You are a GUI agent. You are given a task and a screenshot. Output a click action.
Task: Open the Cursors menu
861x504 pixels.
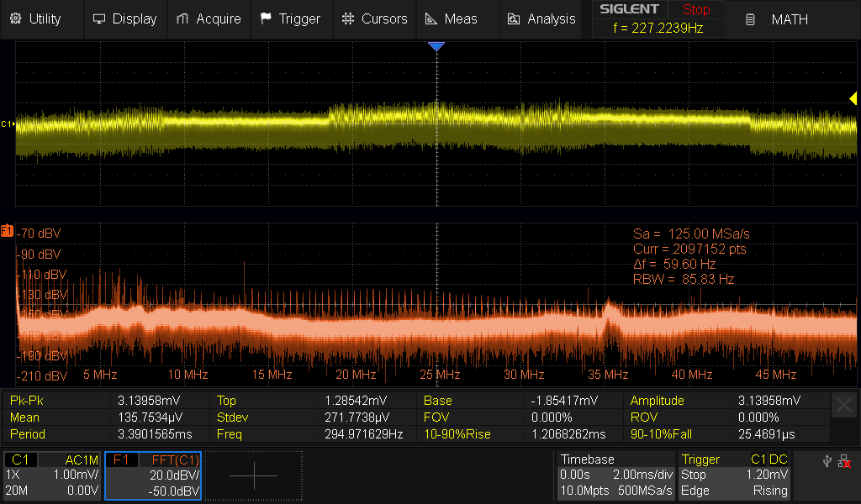375,18
